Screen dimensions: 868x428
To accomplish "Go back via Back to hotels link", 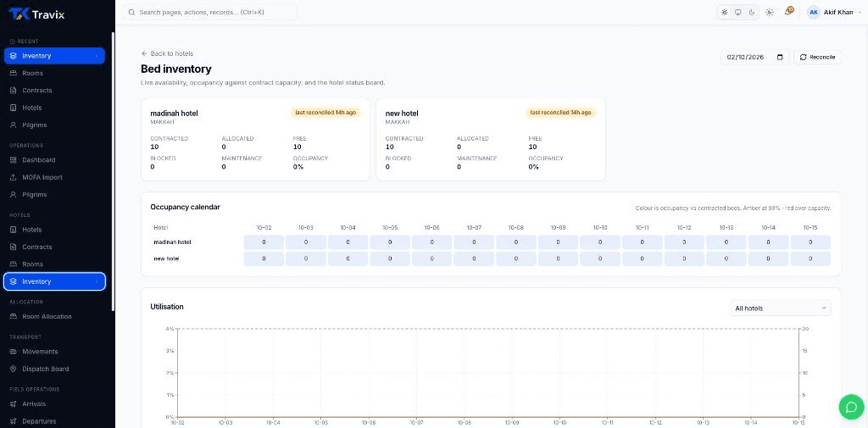I will 167,53.
